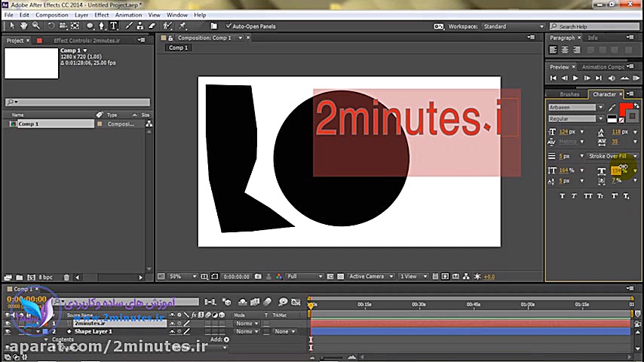Screen dimensions: 644x362
Task: Open the Composition menu
Action: [52, 14]
